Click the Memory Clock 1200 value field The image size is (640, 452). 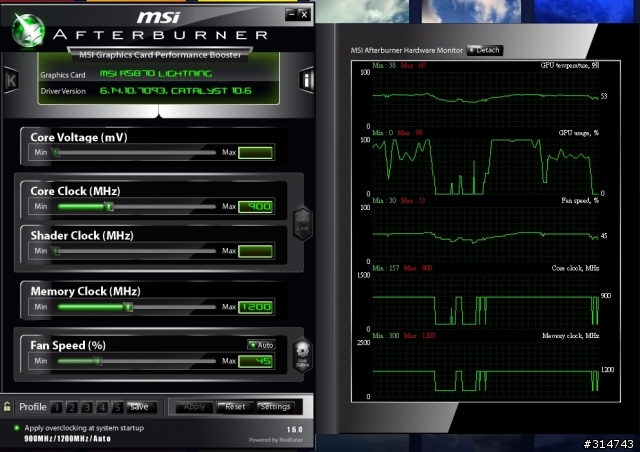click(256, 307)
